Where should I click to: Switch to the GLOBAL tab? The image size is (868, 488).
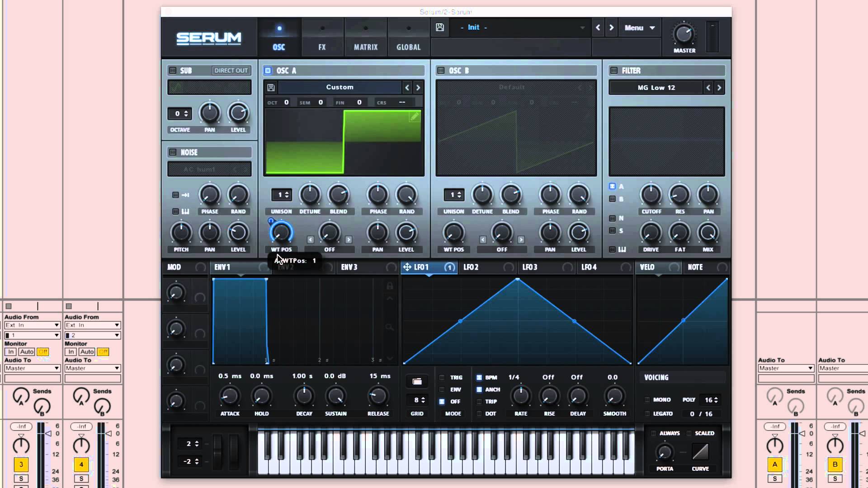[x=408, y=38]
